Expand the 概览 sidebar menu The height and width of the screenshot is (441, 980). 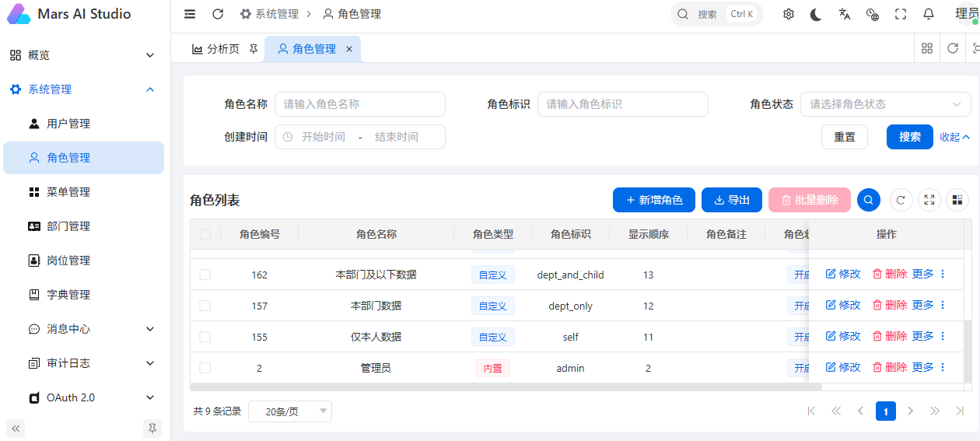(83, 55)
